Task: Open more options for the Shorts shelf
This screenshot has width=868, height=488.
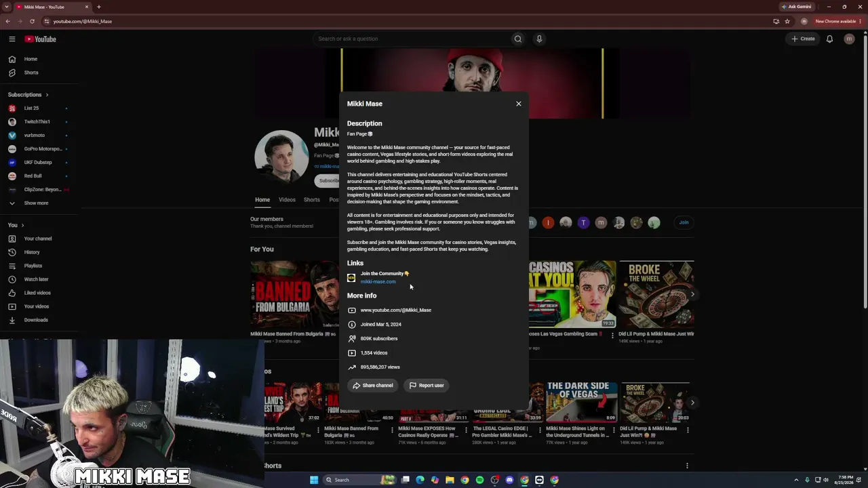Action: coord(687,466)
